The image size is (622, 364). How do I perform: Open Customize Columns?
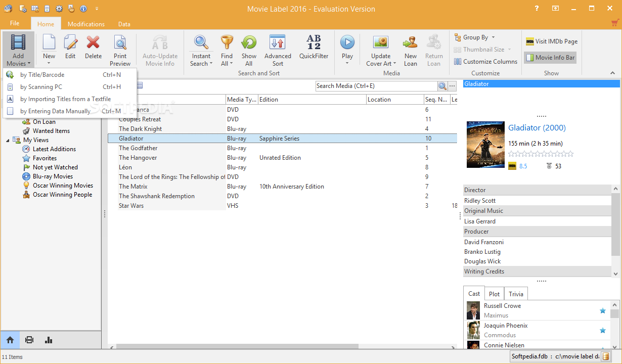click(x=485, y=62)
